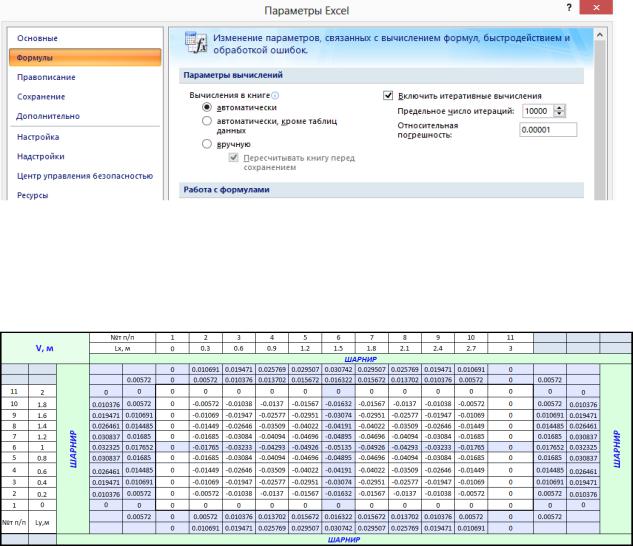Open the Основные category
This screenshot has width=633, height=546.
click(38, 38)
